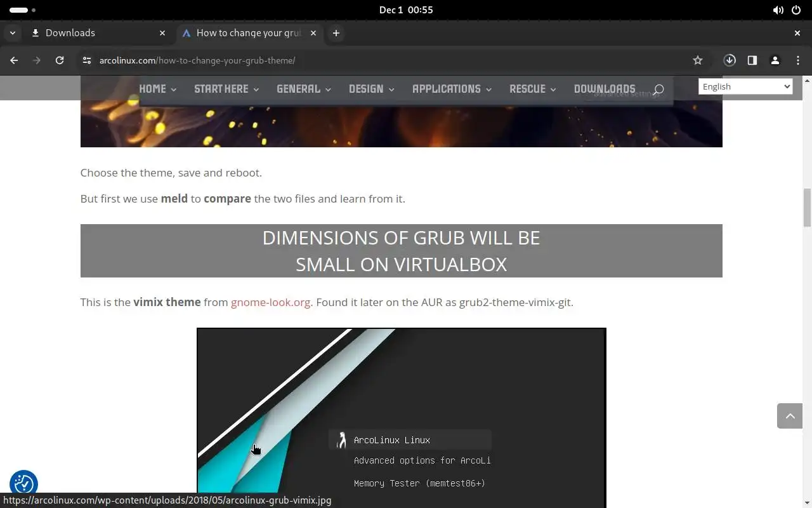
Task: Open the clock showing Dec 1 00:55
Action: [x=406, y=10]
